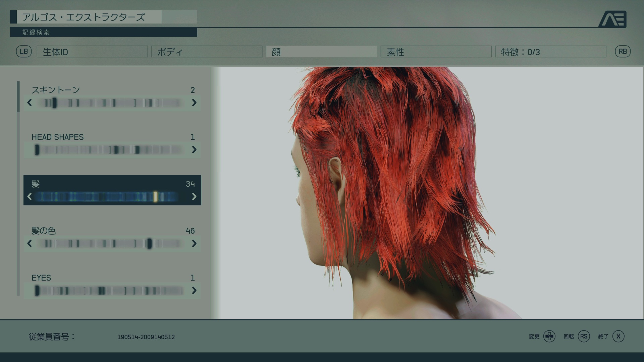
Task: Open the 特徴：0/3 traits tab
Action: (x=550, y=52)
